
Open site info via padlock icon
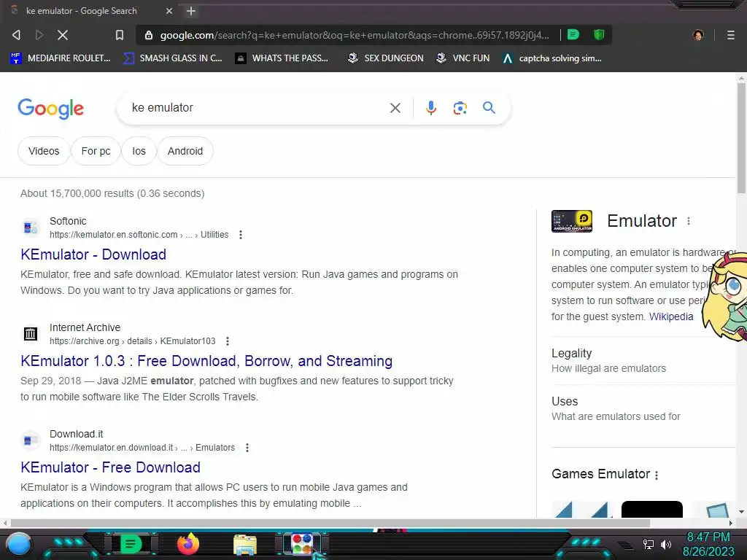coord(149,35)
